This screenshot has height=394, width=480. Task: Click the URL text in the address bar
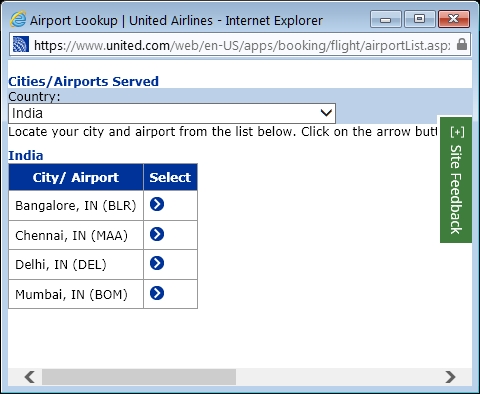click(x=242, y=45)
